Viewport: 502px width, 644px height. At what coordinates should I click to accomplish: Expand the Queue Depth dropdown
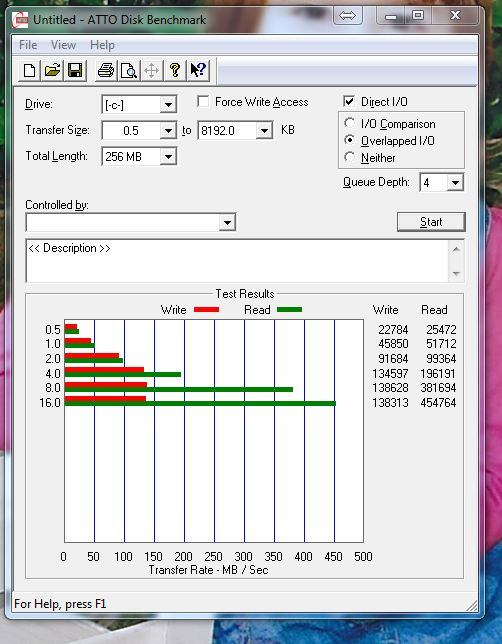[x=455, y=182]
